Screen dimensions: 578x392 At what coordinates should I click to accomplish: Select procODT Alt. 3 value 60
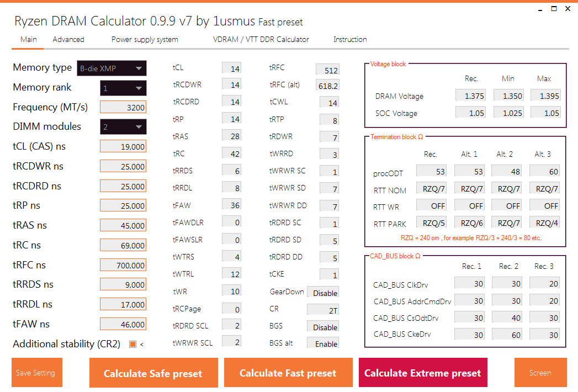[544, 171]
